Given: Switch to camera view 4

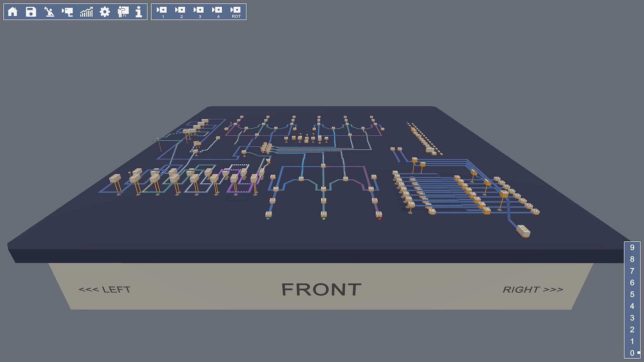Looking at the screenshot, I should tap(217, 12).
